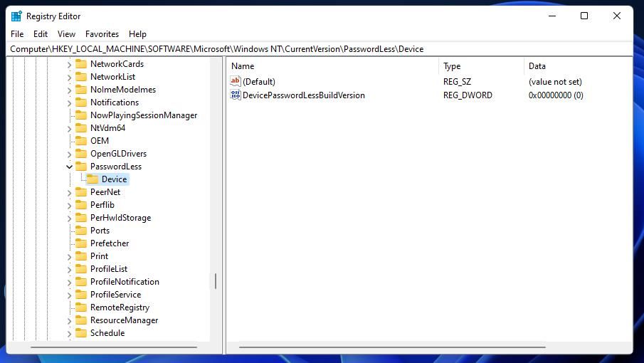
Task: Expand the NtVdm64 key
Action: coord(70,129)
